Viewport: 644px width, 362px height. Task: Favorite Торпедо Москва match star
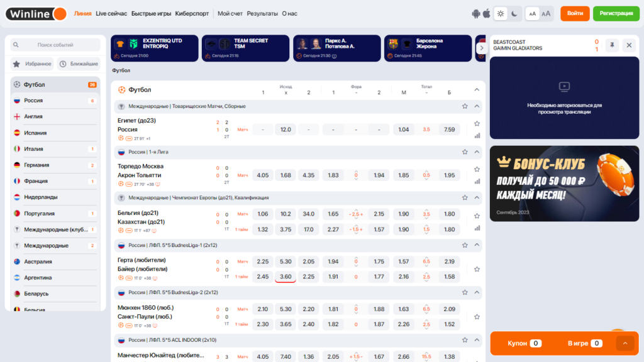point(477,169)
